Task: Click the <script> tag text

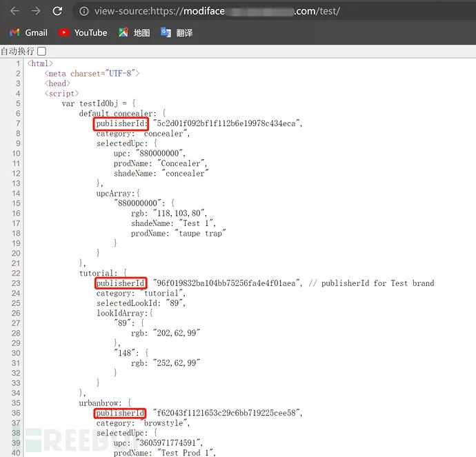Action: coord(61,94)
